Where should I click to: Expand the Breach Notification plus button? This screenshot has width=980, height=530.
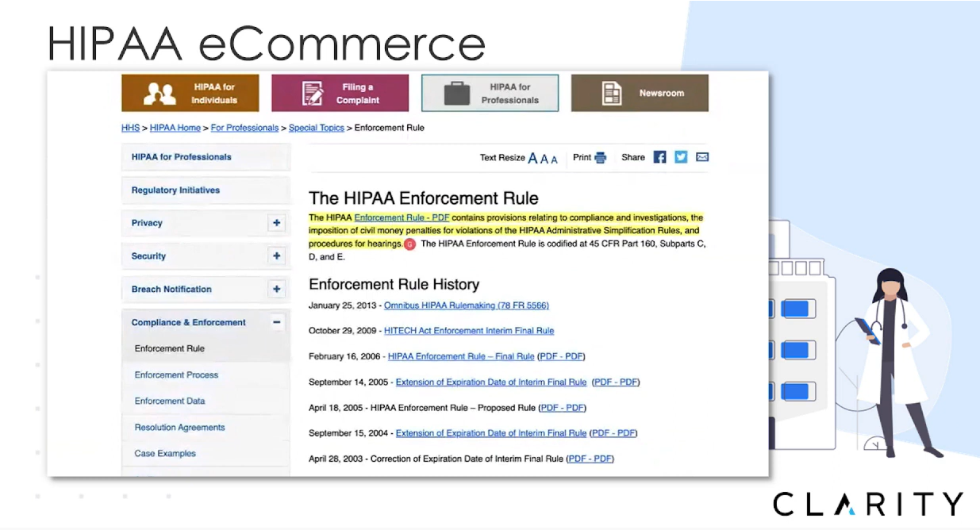click(x=276, y=290)
